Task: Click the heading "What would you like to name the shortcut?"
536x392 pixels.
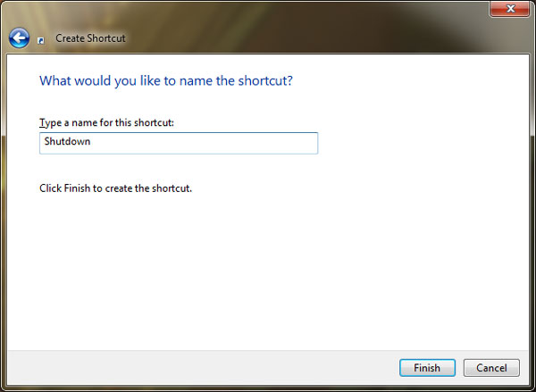Action: tap(166, 80)
